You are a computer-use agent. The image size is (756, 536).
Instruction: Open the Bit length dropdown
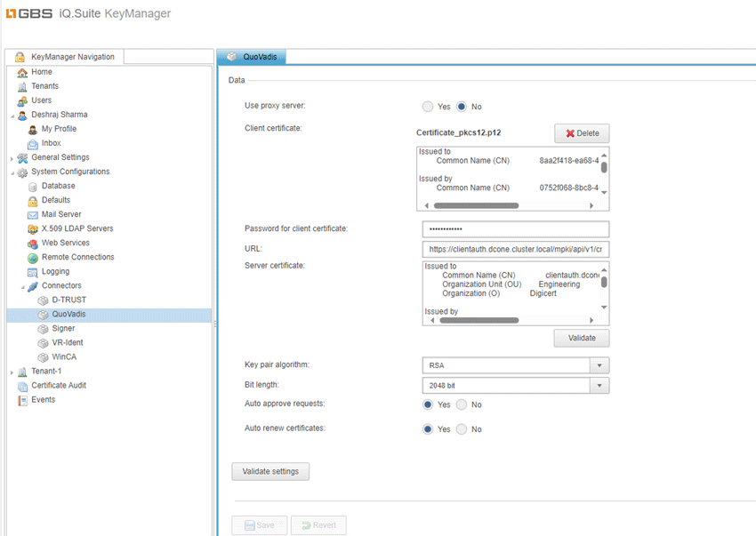pos(599,386)
